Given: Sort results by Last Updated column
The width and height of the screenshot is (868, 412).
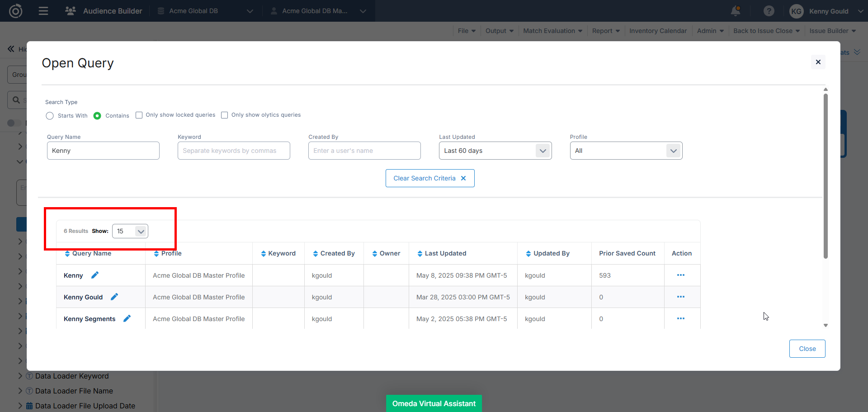Looking at the screenshot, I should tap(445, 253).
